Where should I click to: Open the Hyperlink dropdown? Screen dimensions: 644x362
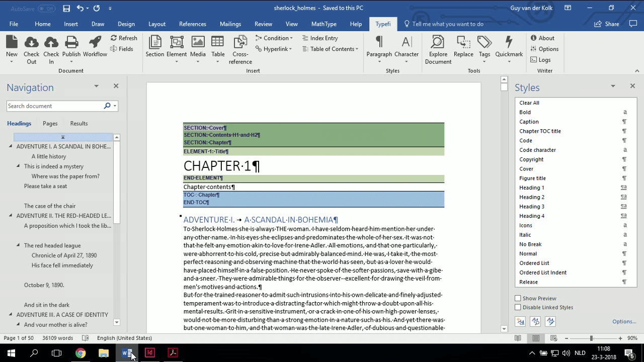tap(274, 49)
